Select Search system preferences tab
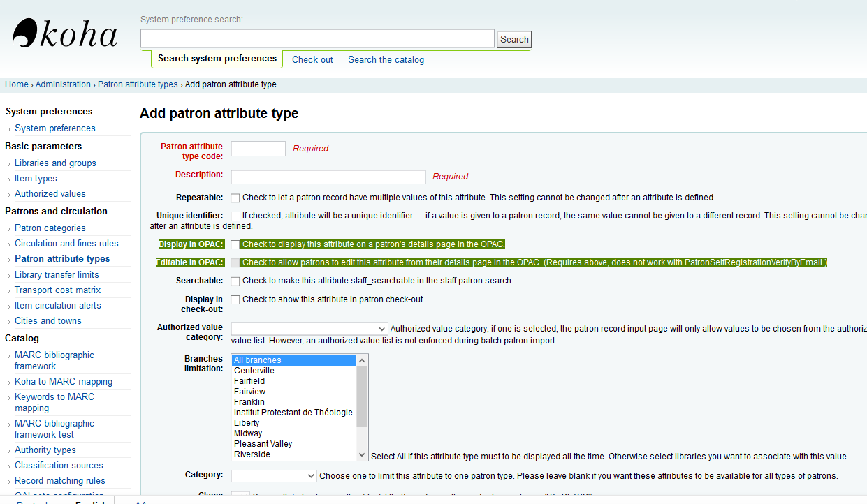This screenshot has height=504, width=867. tap(217, 59)
